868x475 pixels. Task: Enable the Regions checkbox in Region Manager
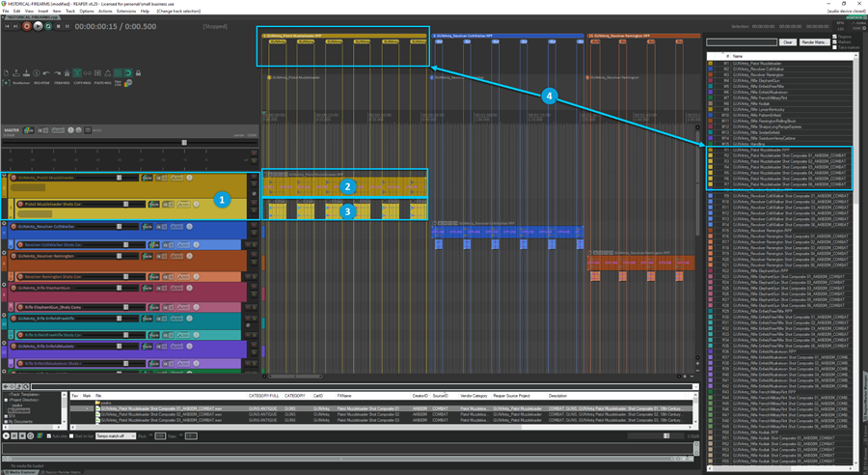click(x=834, y=35)
